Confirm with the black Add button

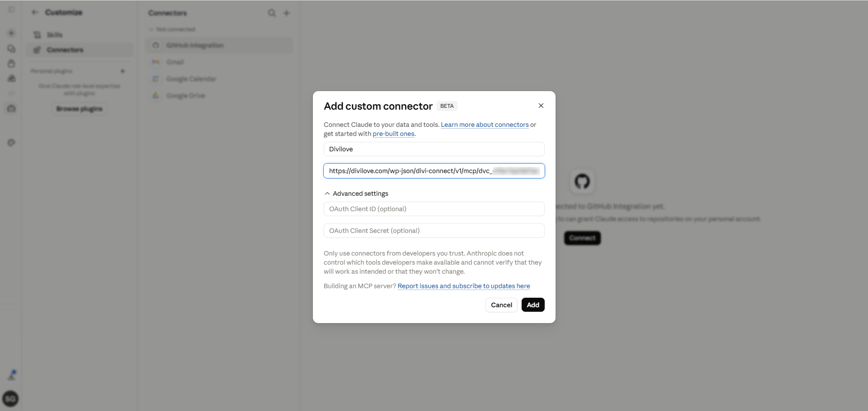coord(533,305)
